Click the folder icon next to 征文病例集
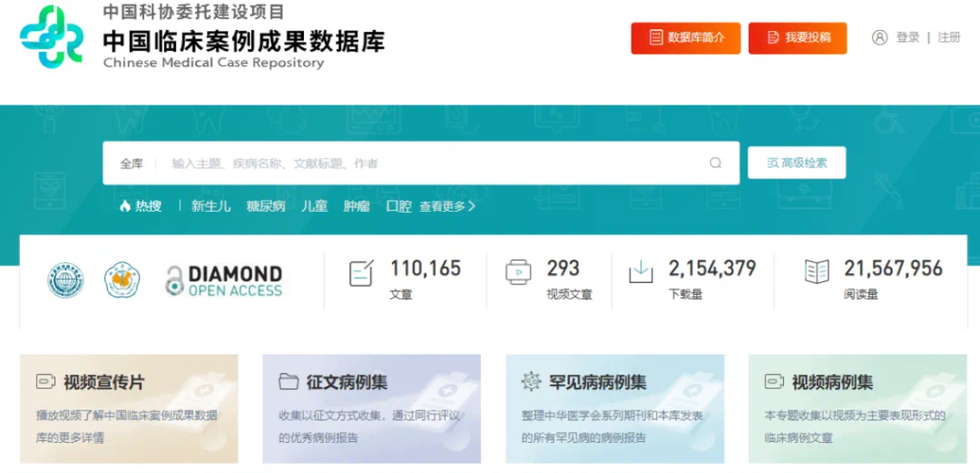Screen dimensions: 980x473 pyautogui.click(x=288, y=382)
